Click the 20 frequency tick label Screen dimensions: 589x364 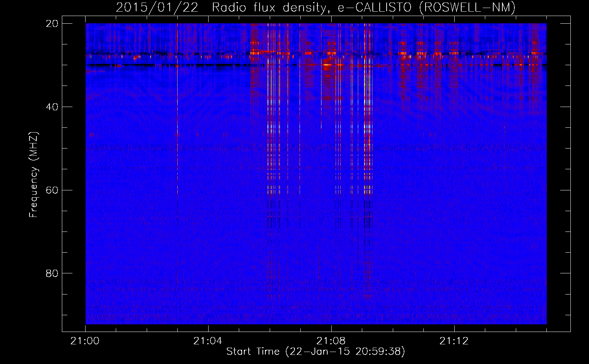coord(52,24)
